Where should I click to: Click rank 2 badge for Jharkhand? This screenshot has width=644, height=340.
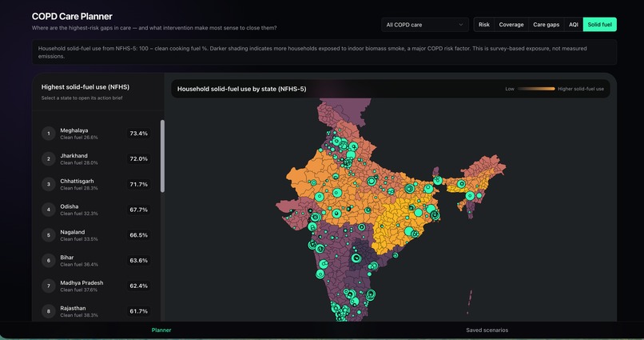click(49, 159)
